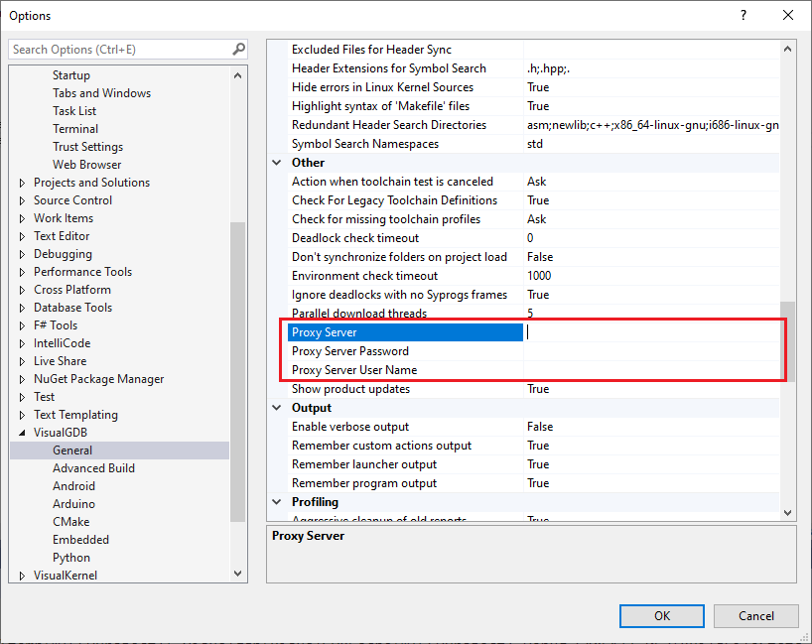Expand the Text Editor settings node

pos(21,235)
